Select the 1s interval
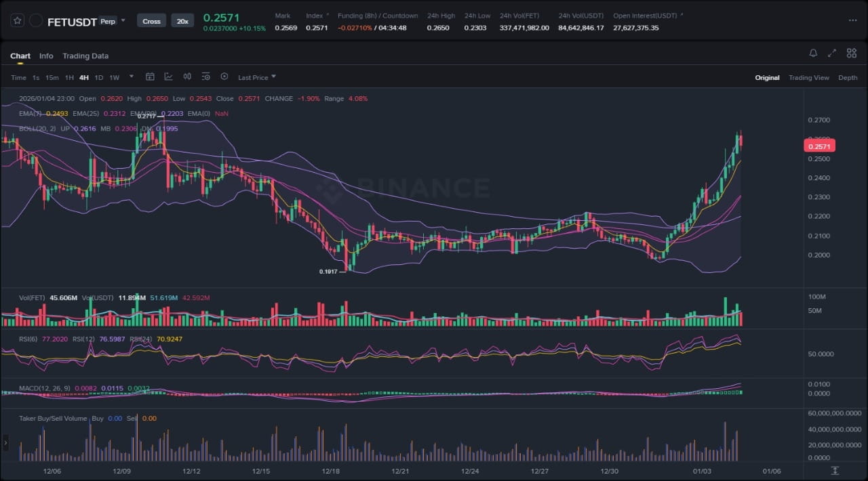This screenshot has width=868, height=481. pyautogui.click(x=36, y=77)
